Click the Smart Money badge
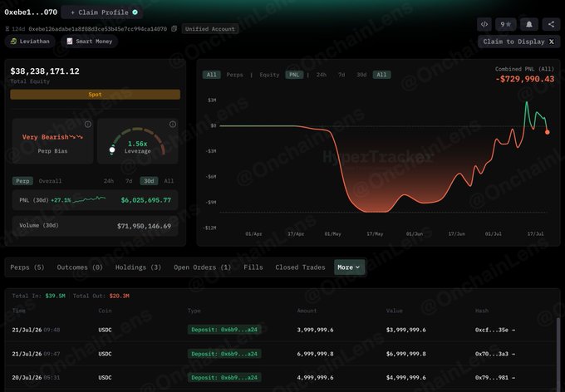Screen dimensions: 565x392 coord(90,42)
